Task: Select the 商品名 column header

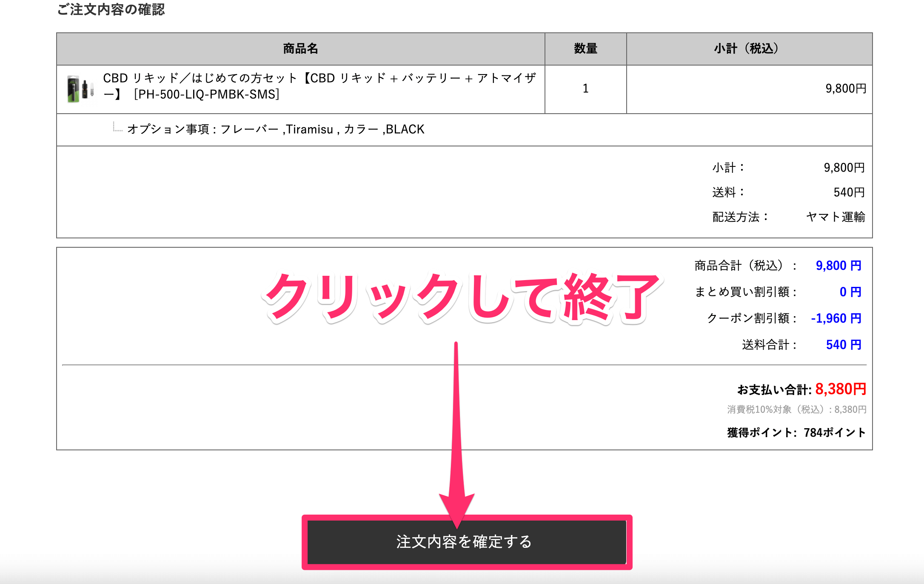Action: (x=300, y=49)
